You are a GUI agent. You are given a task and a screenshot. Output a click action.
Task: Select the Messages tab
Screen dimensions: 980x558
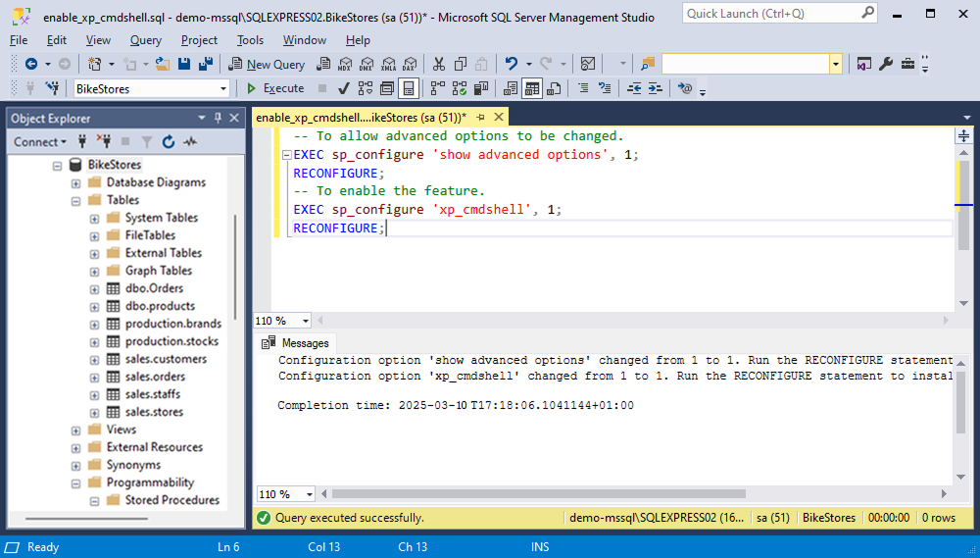click(x=296, y=343)
